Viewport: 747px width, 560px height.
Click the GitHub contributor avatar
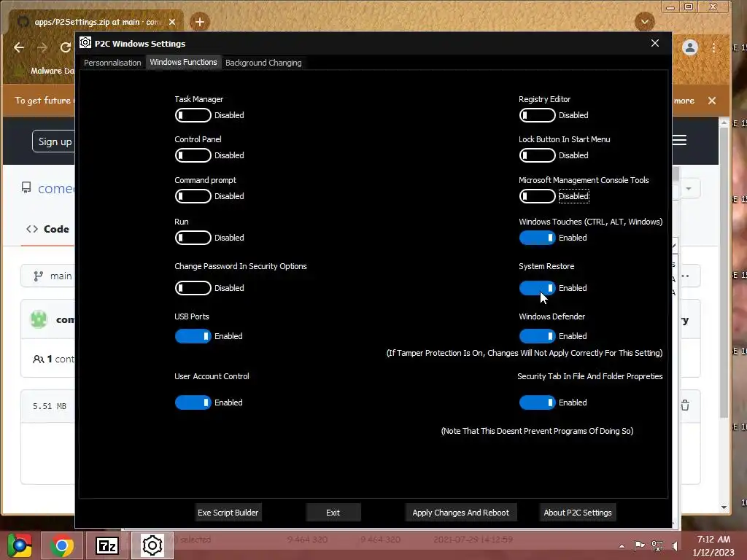point(39,319)
